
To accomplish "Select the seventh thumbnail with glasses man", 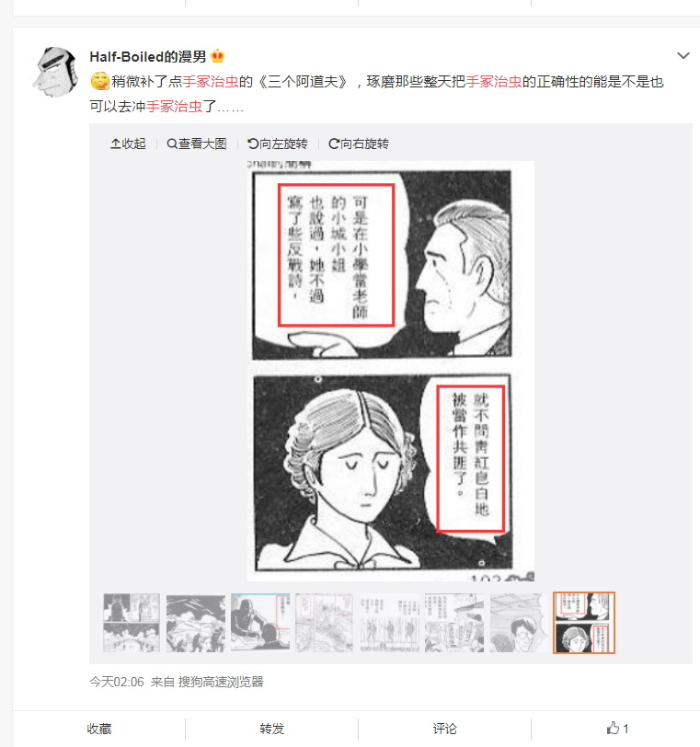I will pyautogui.click(x=519, y=623).
